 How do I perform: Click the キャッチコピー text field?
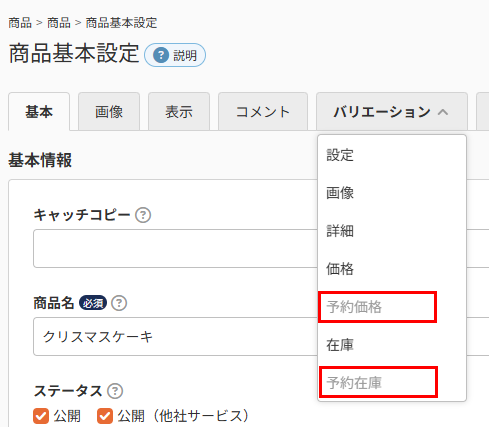click(x=175, y=248)
